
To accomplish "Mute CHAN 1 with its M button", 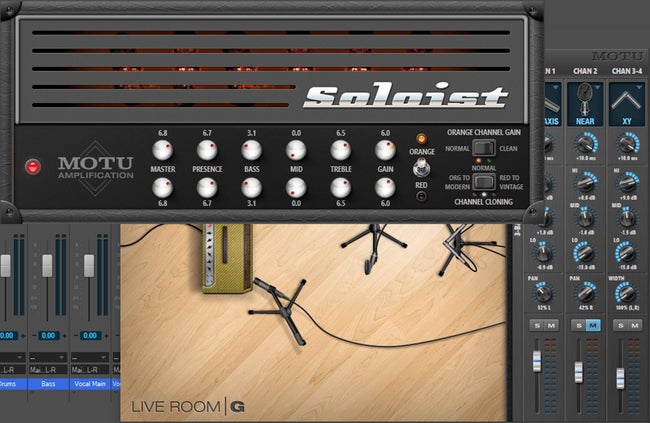I will pyautogui.click(x=551, y=325).
